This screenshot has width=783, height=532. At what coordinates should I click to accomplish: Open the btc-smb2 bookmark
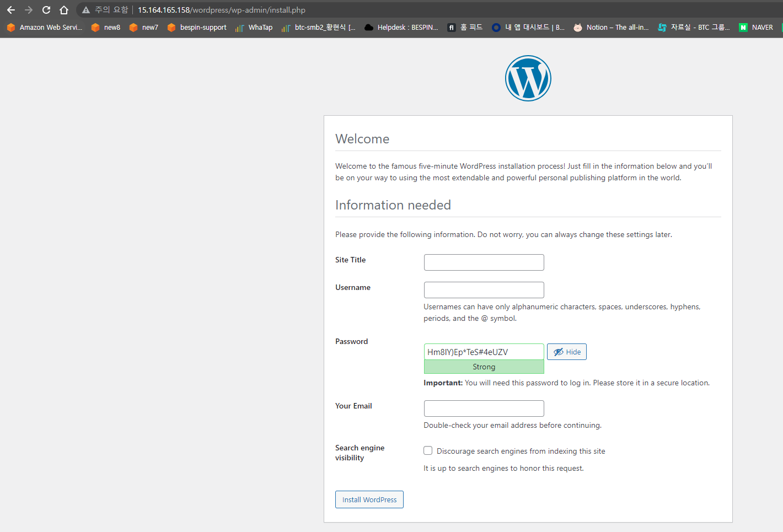[319, 27]
